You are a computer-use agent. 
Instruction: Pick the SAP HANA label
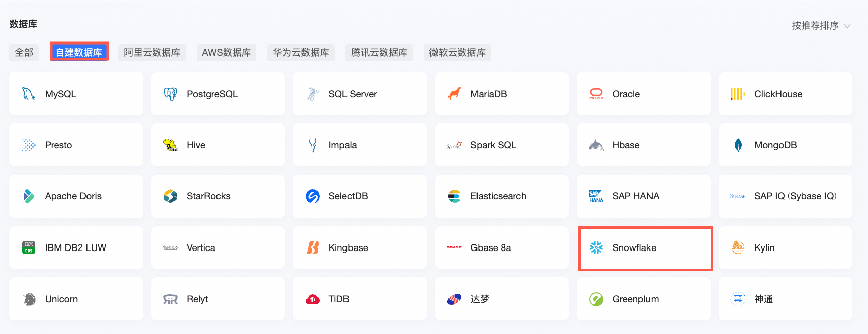(636, 196)
